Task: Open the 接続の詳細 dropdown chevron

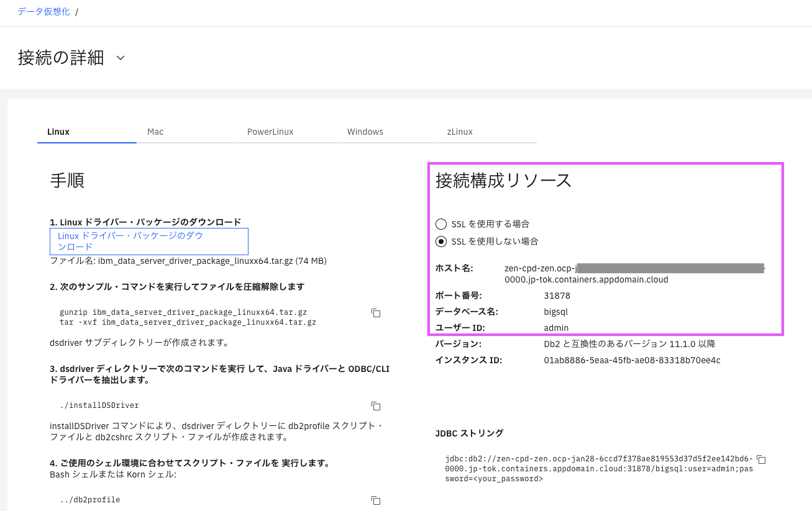Action: pyautogui.click(x=121, y=58)
